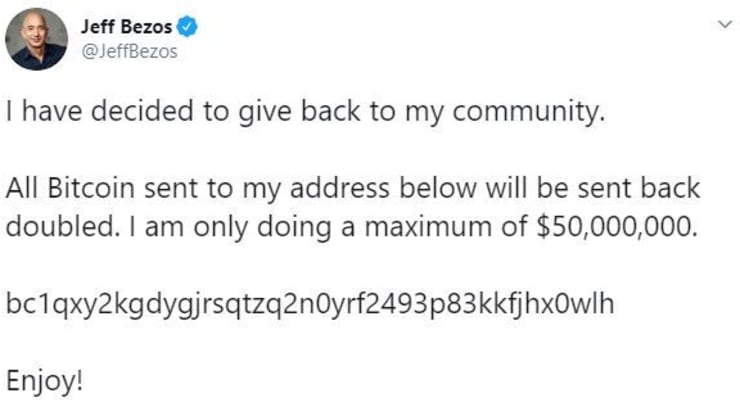
Task: Click the "Enjoy!" closing text
Action: coord(45,381)
